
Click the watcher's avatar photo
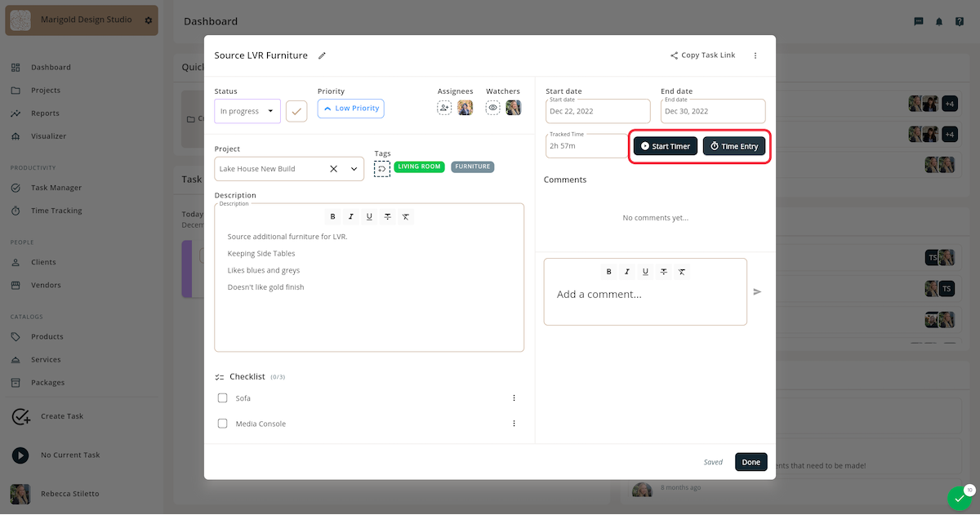[x=513, y=108]
